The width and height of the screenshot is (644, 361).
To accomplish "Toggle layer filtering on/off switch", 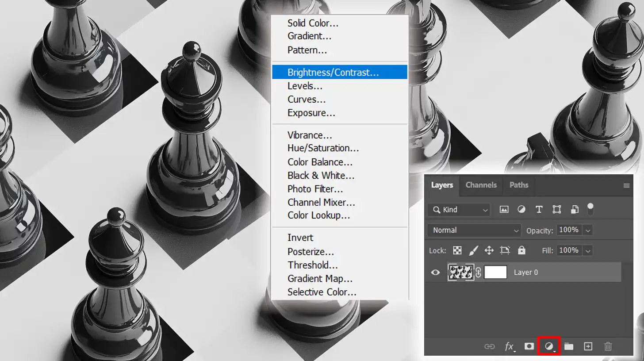I will [x=590, y=209].
